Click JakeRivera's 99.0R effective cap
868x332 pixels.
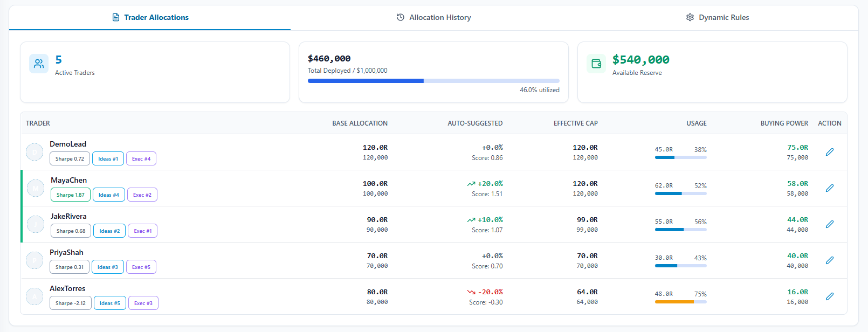pos(587,220)
